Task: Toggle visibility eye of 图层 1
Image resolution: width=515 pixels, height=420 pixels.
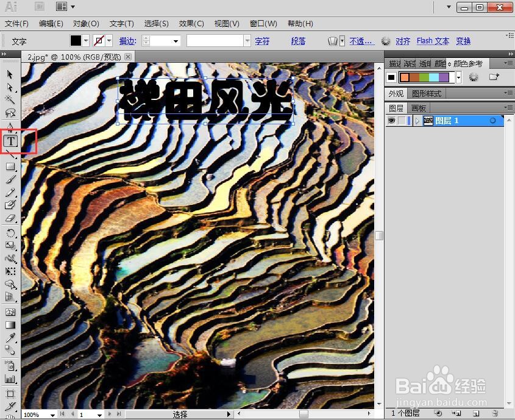Action: click(391, 121)
